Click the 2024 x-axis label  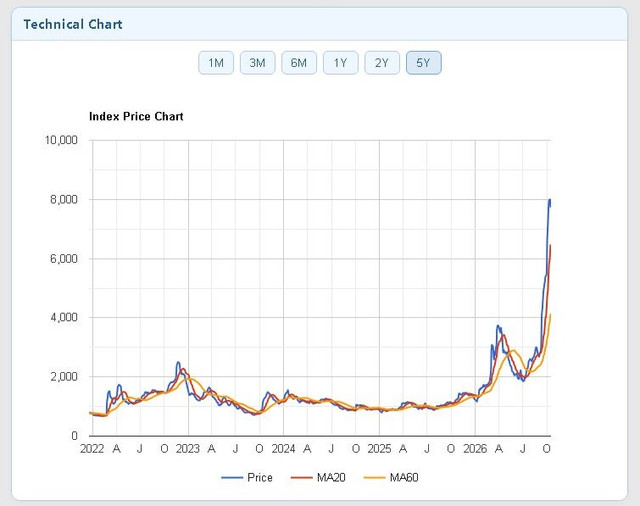point(283,449)
